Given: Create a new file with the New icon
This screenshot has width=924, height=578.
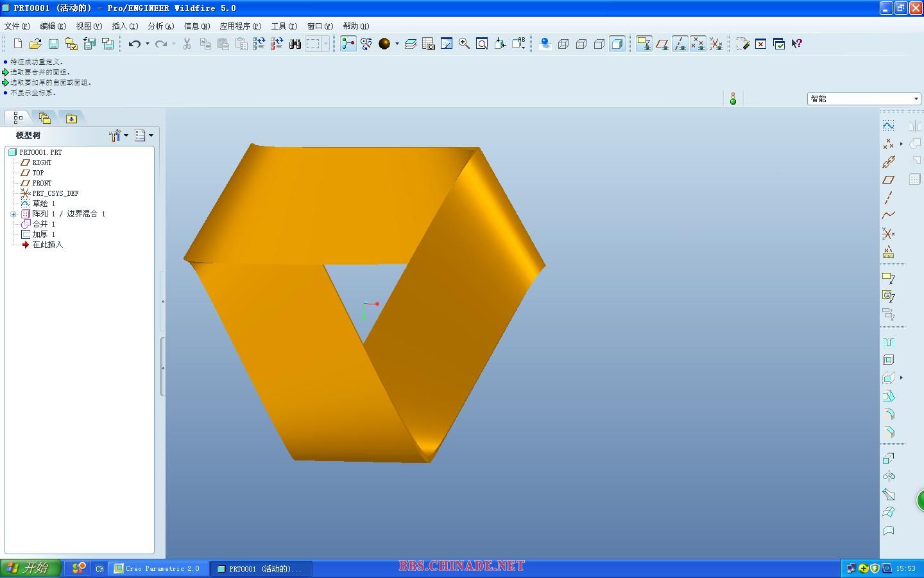Looking at the screenshot, I should tap(18, 44).
